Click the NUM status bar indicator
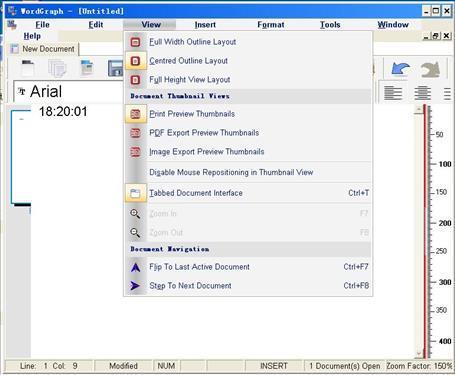 (x=166, y=366)
